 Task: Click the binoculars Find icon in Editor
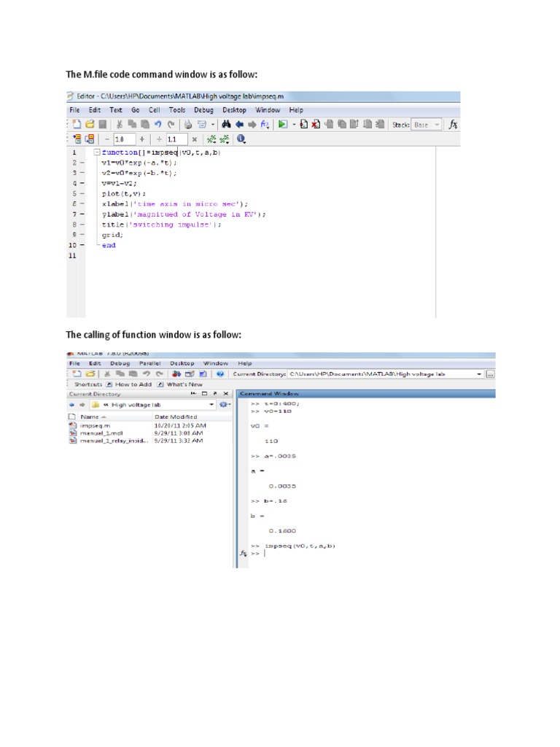(226, 124)
